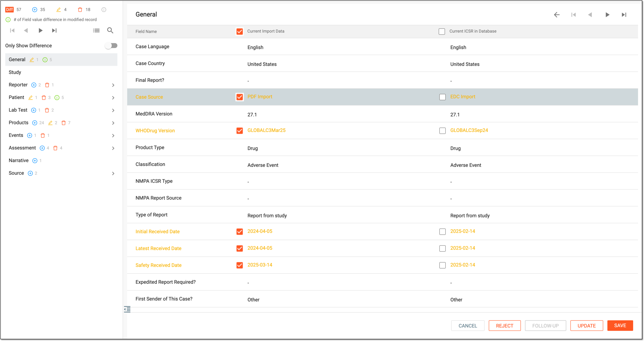Click the REJECT button
Image resolution: width=644 pixels, height=341 pixels.
pyautogui.click(x=504, y=326)
